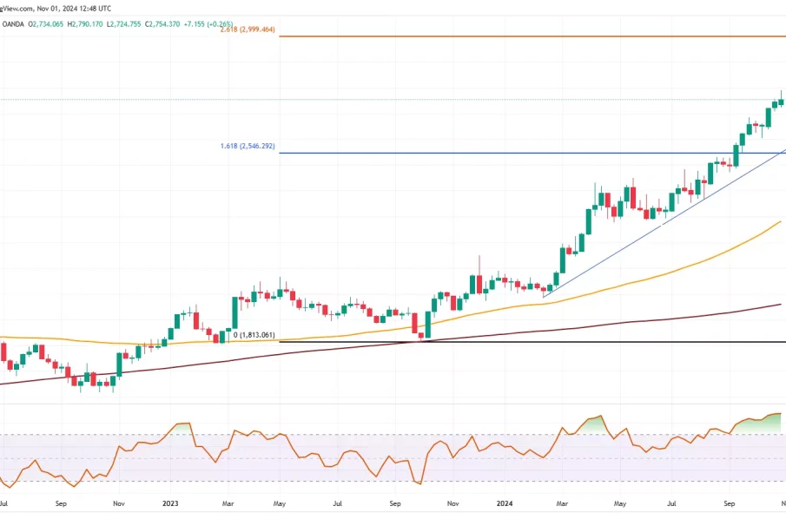This screenshot has height=532, width=786.
Task: Click the 2023 label on the time axis
Action: (x=171, y=502)
